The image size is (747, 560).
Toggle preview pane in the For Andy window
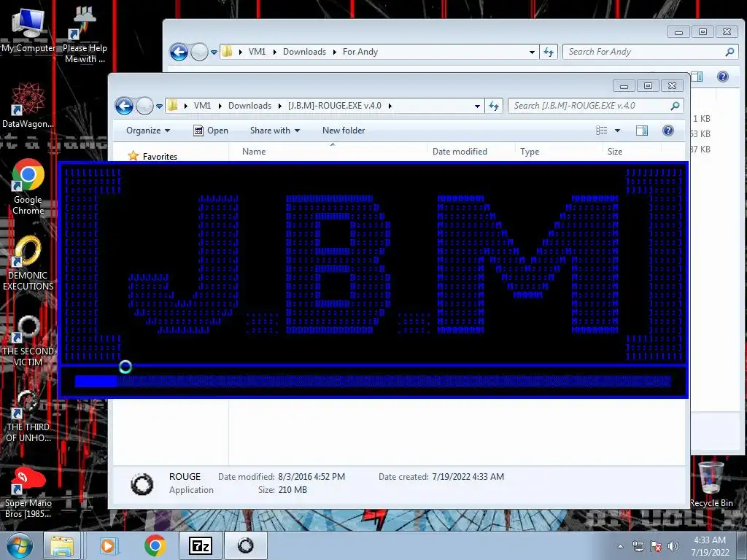[x=697, y=77]
